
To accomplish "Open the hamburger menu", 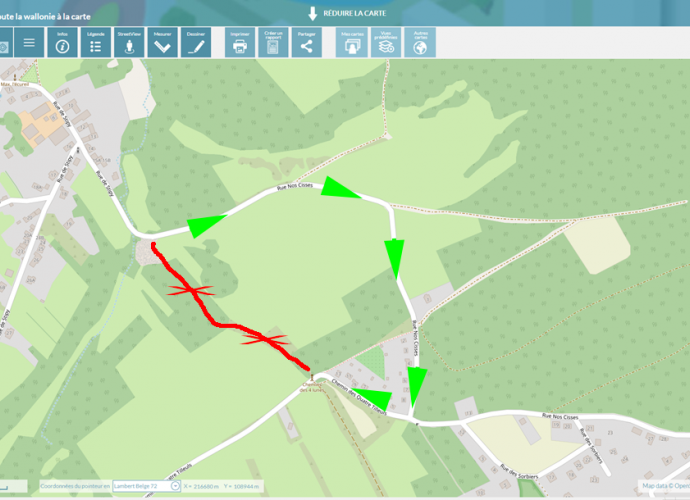I will [29, 42].
